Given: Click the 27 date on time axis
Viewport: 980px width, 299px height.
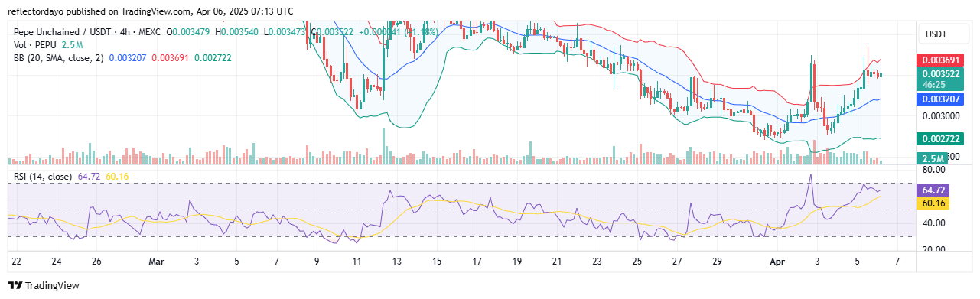Looking at the screenshot, I should [x=676, y=262].
